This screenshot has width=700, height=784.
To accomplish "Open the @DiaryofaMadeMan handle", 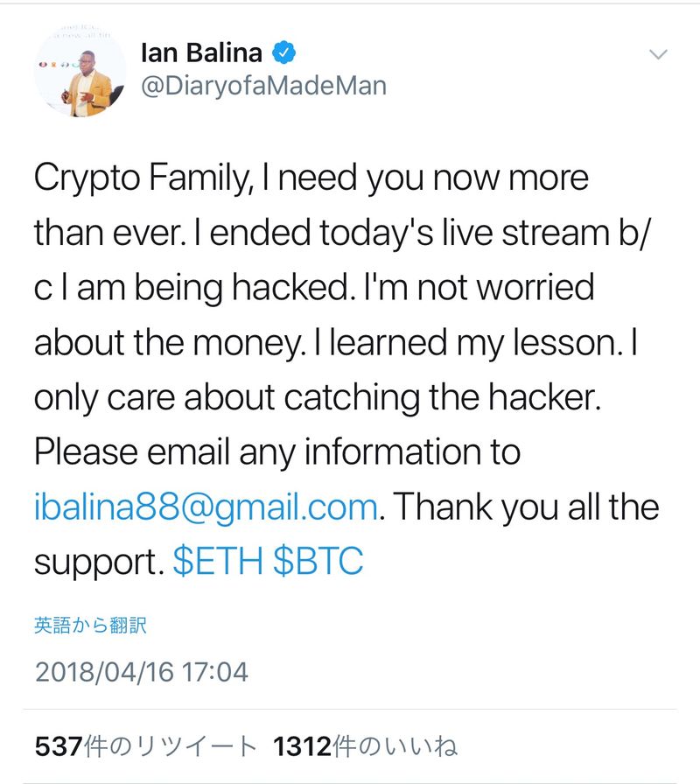I will pyautogui.click(x=262, y=86).
